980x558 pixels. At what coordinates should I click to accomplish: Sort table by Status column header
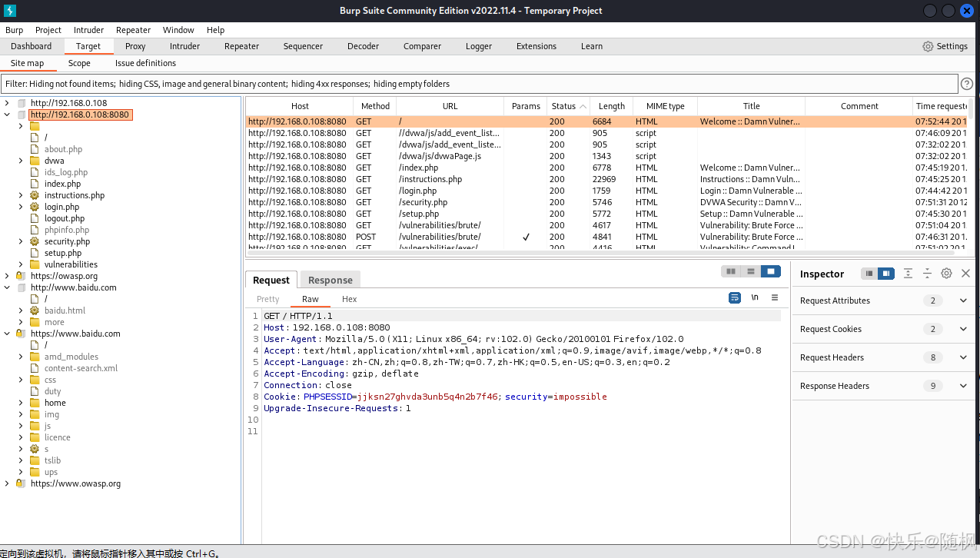click(x=568, y=106)
